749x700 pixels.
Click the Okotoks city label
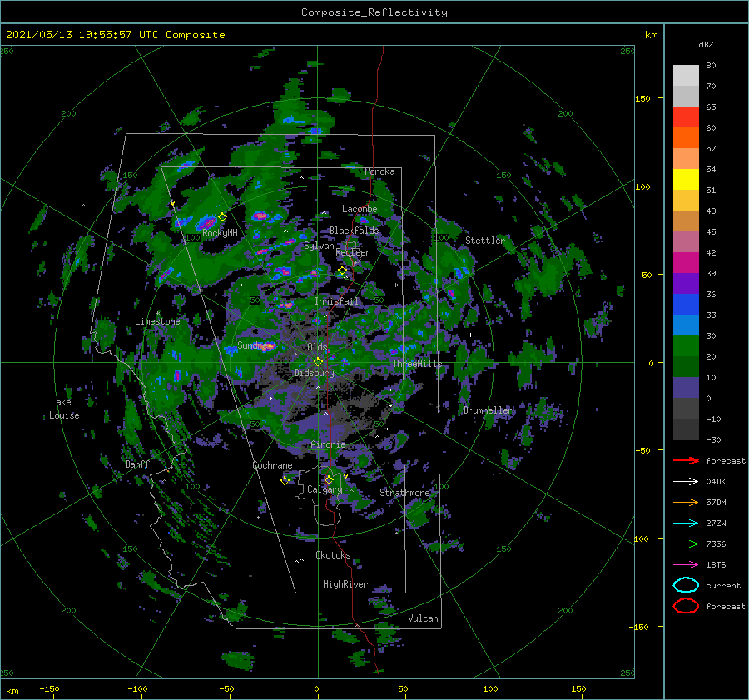[333, 554]
